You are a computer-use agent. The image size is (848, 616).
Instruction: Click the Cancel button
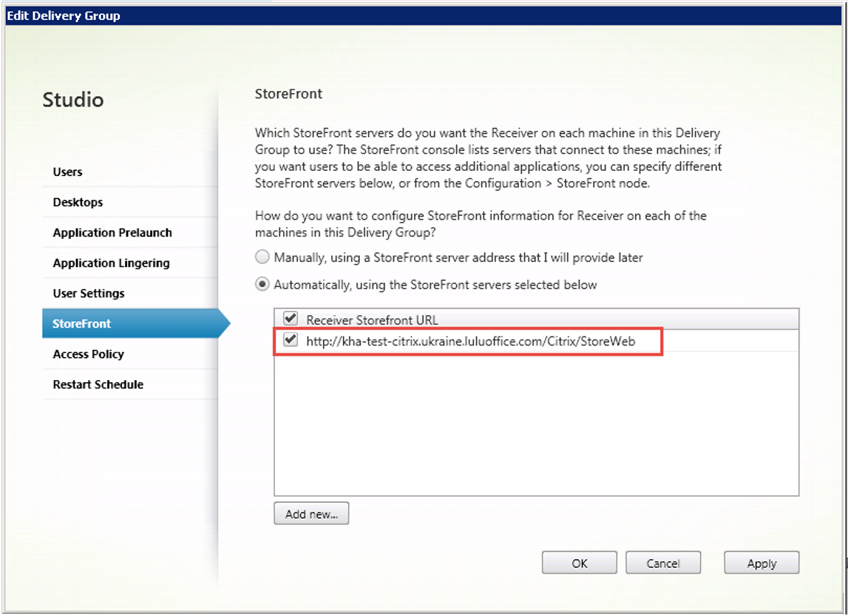(663, 563)
